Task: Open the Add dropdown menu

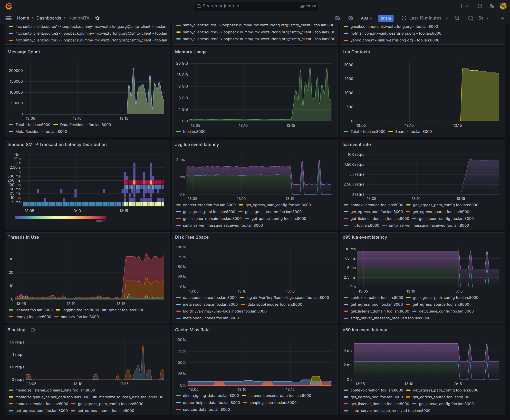Action: [367, 18]
